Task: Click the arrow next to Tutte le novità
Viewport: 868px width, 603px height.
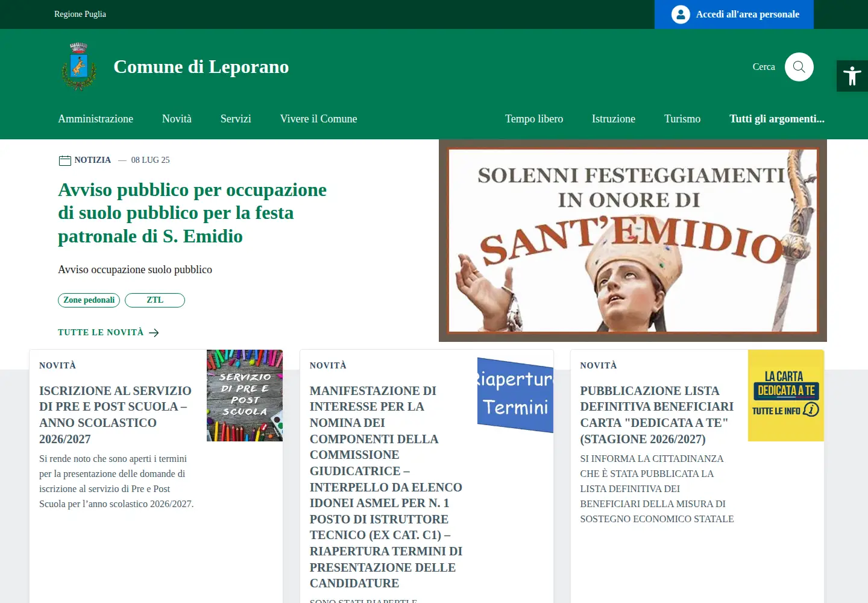Action: (x=154, y=333)
